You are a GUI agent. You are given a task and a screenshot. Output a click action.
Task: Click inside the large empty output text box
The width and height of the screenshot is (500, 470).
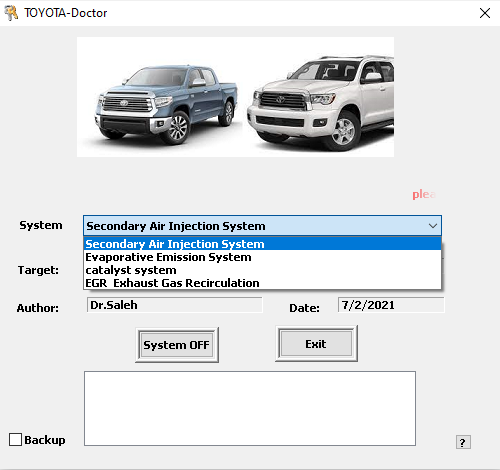pyautogui.click(x=250, y=408)
